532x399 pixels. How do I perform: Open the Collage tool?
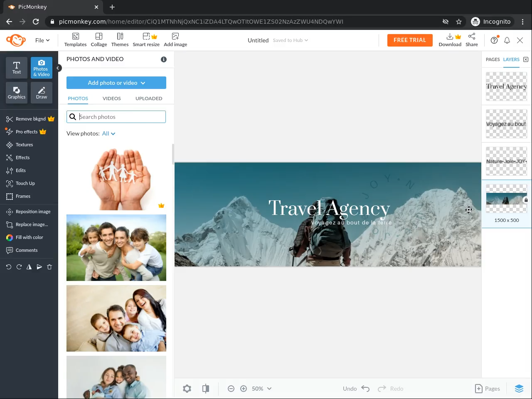point(99,40)
